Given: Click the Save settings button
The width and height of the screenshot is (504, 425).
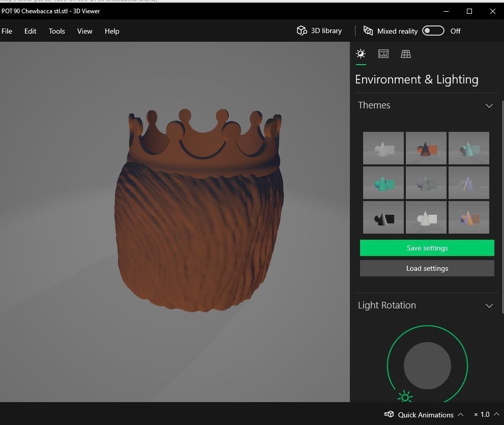Looking at the screenshot, I should point(427,248).
